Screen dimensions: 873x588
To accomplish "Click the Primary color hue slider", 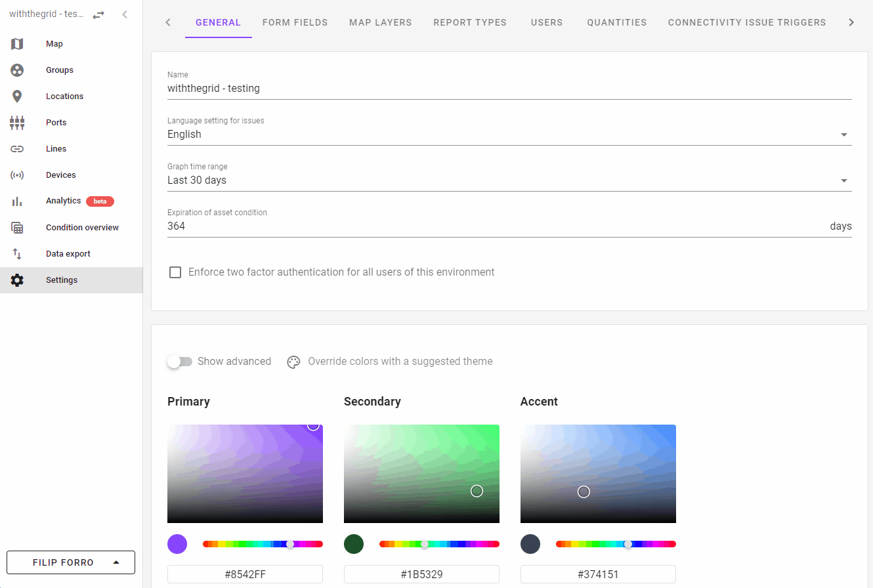I will pyautogui.click(x=263, y=544).
